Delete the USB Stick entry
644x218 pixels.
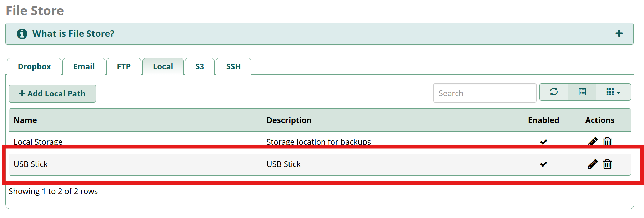(x=607, y=164)
